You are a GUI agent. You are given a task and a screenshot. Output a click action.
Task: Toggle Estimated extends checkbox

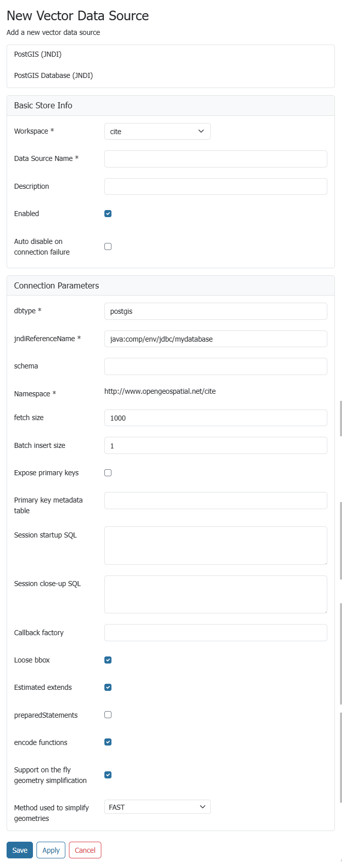coord(108,687)
